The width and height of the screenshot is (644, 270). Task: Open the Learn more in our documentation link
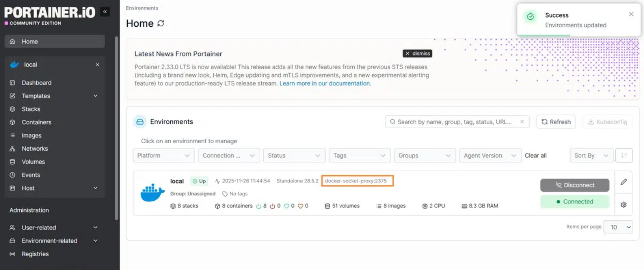(325, 83)
